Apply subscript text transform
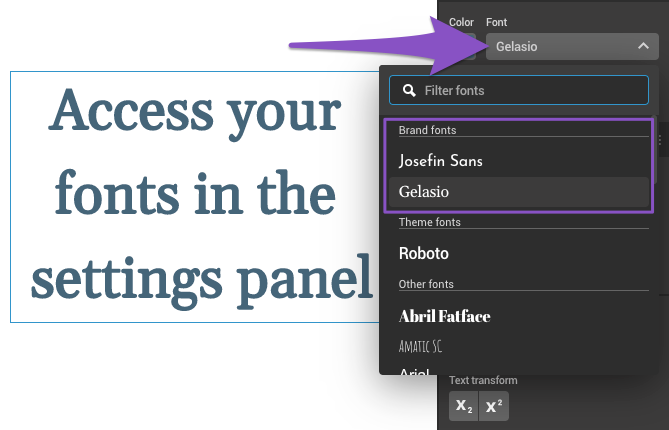 (464, 406)
